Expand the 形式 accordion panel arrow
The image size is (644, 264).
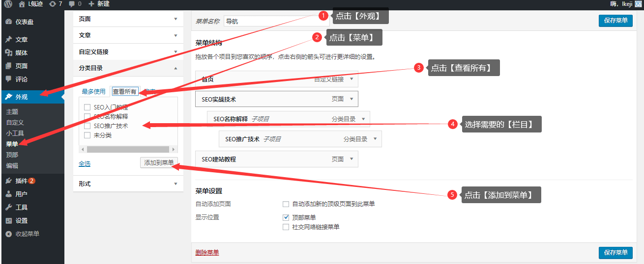click(176, 184)
